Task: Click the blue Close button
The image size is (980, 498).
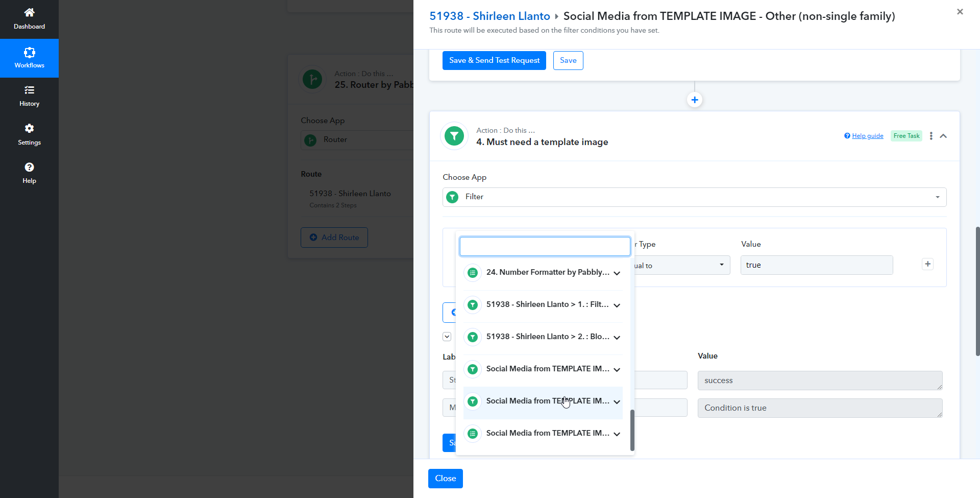Action: 445,479
